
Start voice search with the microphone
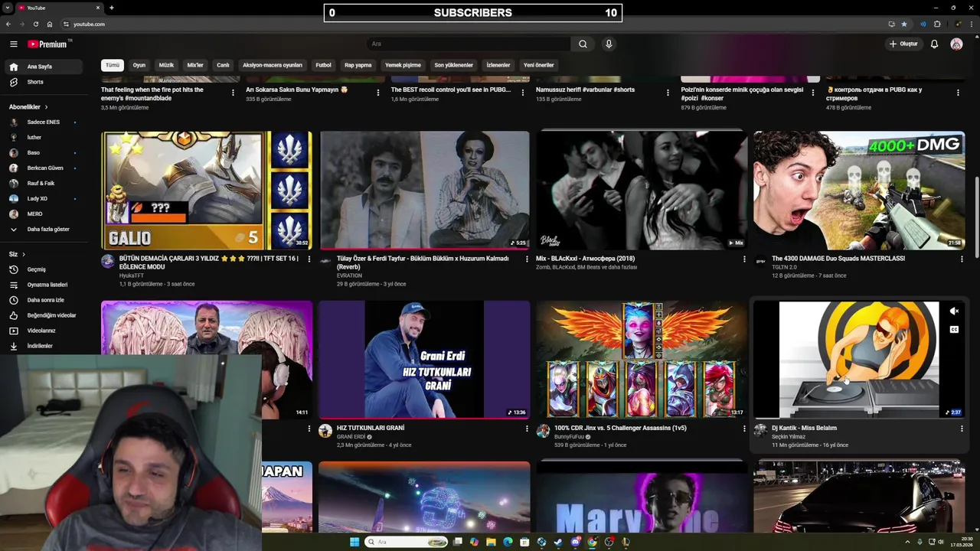click(609, 44)
